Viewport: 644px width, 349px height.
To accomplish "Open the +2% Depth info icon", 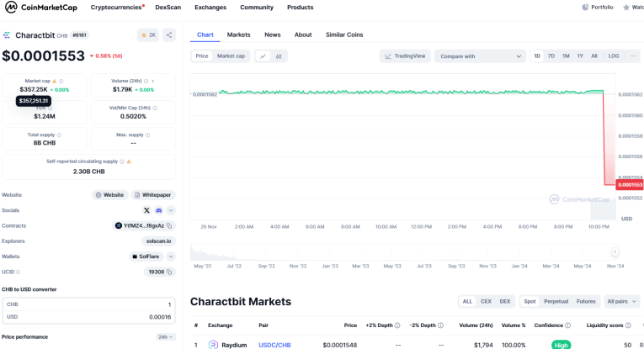I will tap(397, 325).
